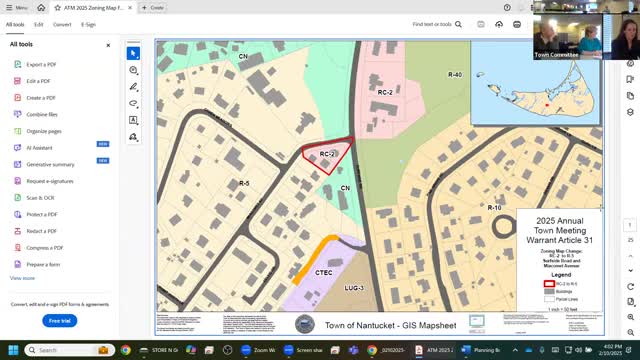Close the ATM 2025 Zoning Map tab
The height and width of the screenshot is (360, 640).
[x=130, y=7]
